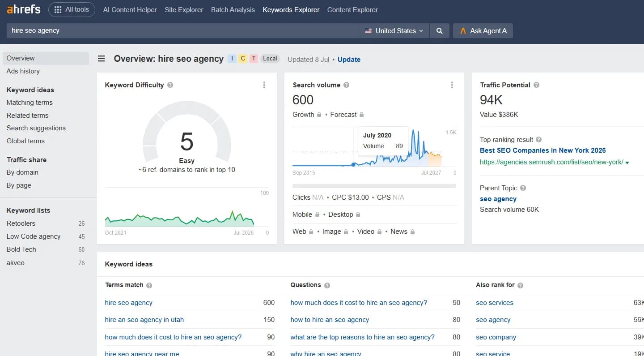Open the All tools grid menu
The image size is (644, 356).
72,9
